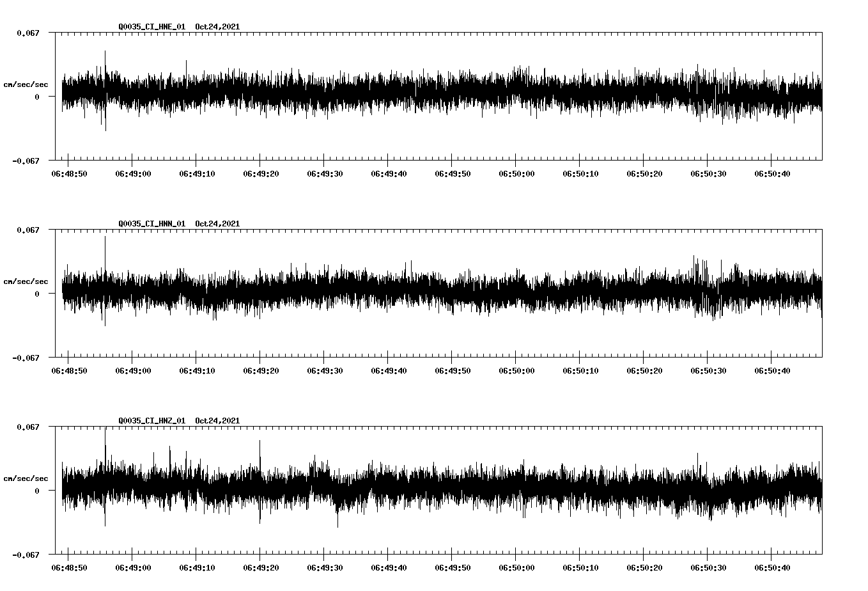The image size is (868, 591).
Task: Click the spike at 06:49:20 in HNZ waveform
Action: (260, 482)
